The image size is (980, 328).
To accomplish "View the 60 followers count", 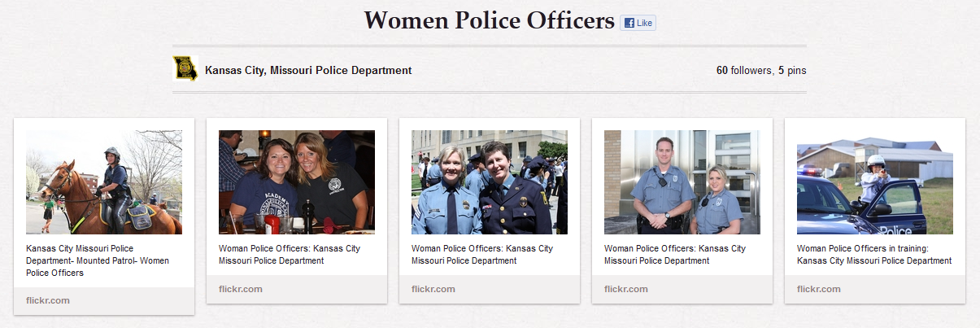I will [743, 71].
